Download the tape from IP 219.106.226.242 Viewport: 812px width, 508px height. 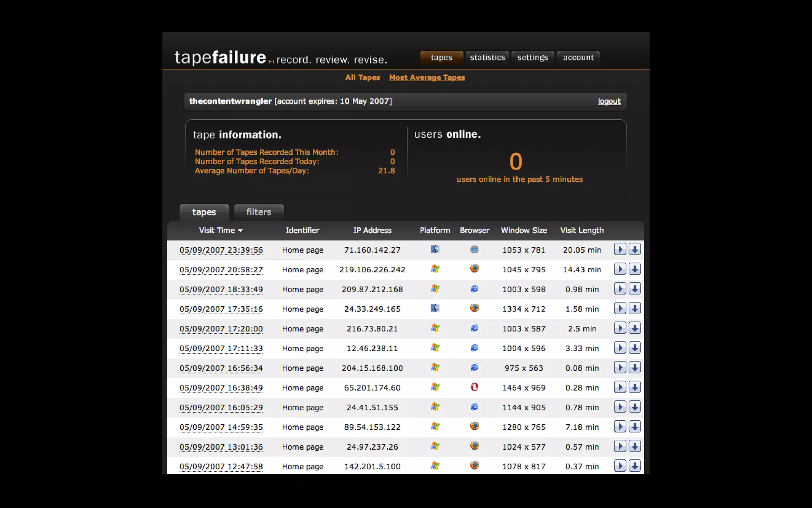634,269
